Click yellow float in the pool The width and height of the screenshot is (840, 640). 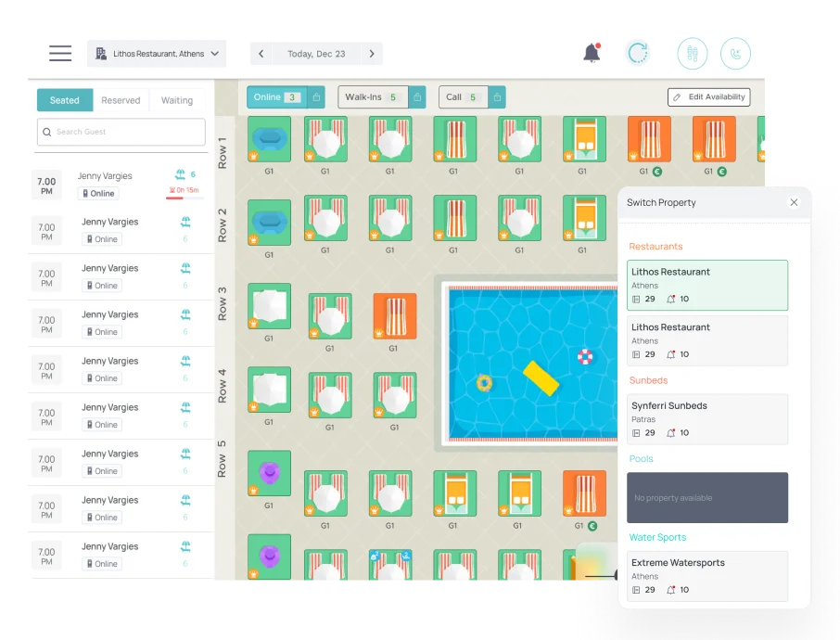[x=541, y=378]
